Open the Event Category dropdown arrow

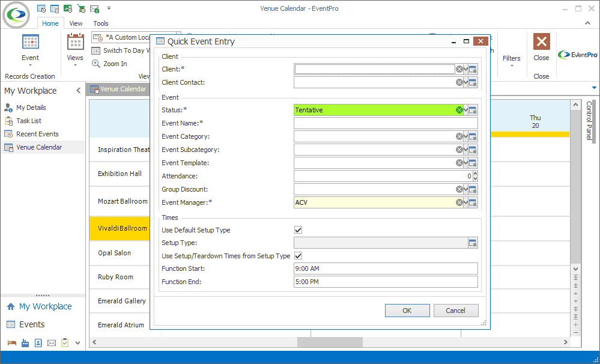(465, 136)
